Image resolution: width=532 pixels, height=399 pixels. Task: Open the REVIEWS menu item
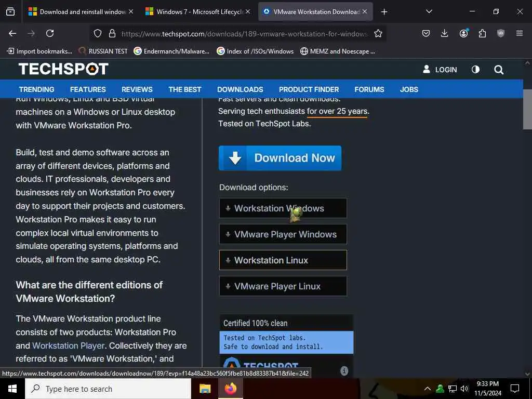click(137, 89)
